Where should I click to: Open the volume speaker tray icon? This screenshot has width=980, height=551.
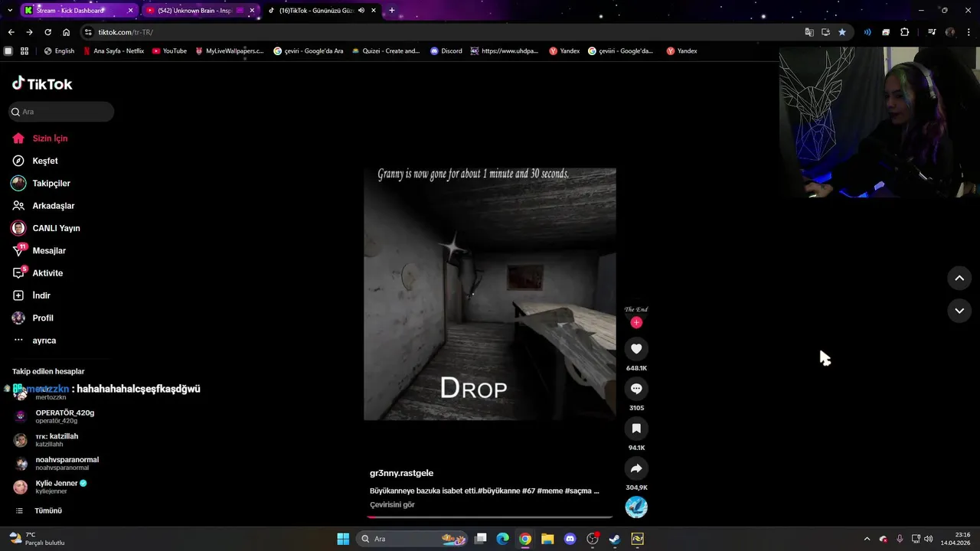(x=928, y=539)
